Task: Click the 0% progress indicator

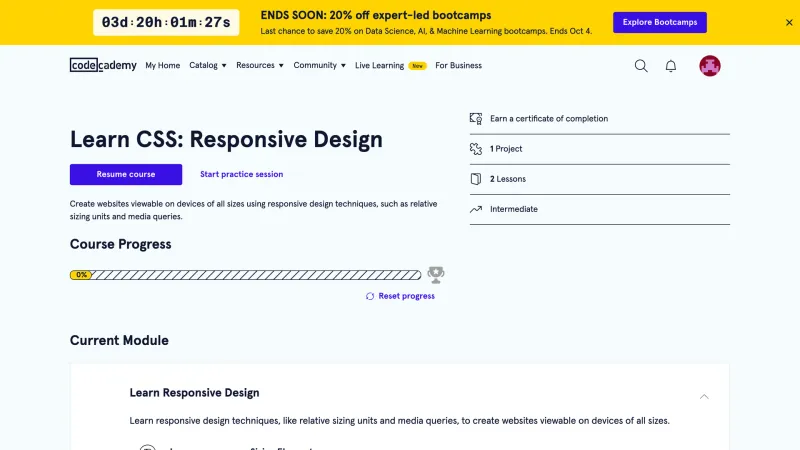Action: tap(81, 275)
